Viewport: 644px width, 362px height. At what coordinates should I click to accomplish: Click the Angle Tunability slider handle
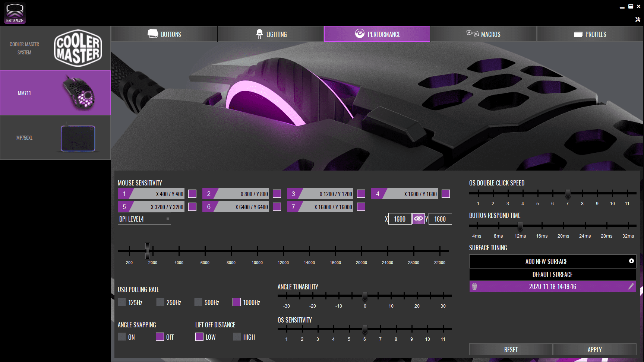365,296
